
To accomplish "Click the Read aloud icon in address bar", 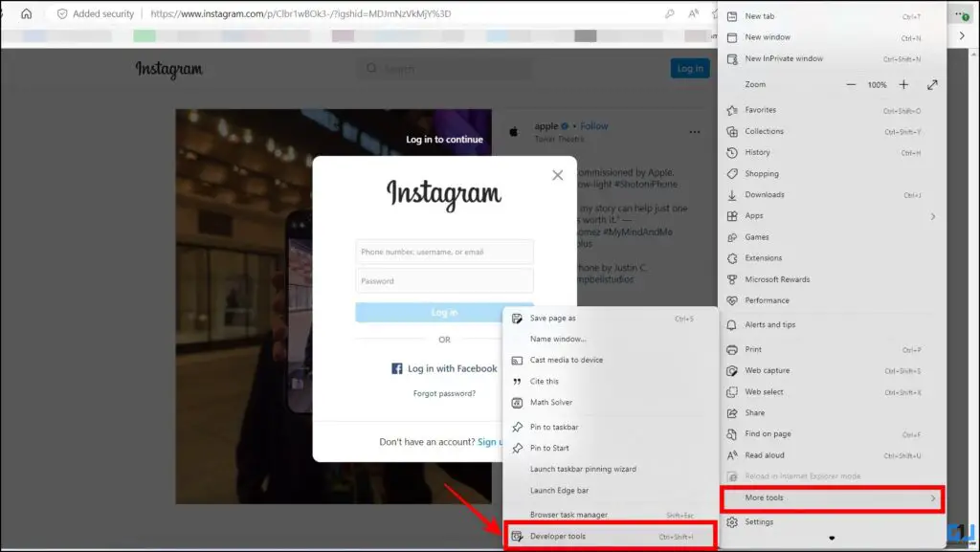I will [693, 13].
